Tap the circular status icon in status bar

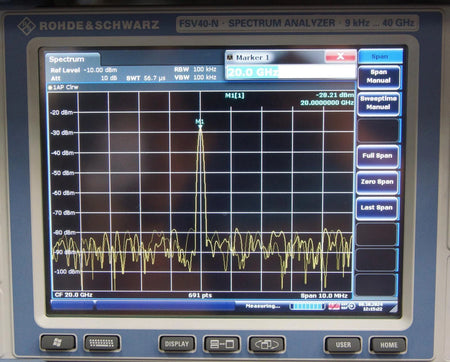[352, 306]
